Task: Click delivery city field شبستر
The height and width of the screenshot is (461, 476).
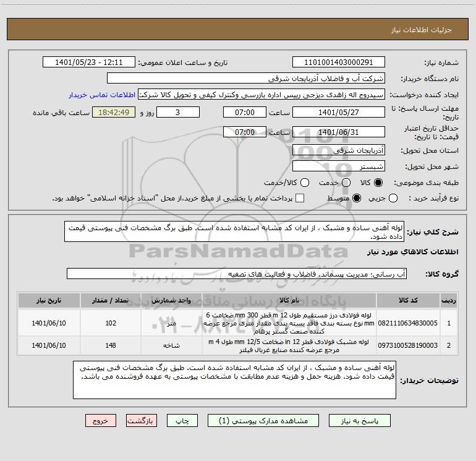Action: [x=339, y=166]
